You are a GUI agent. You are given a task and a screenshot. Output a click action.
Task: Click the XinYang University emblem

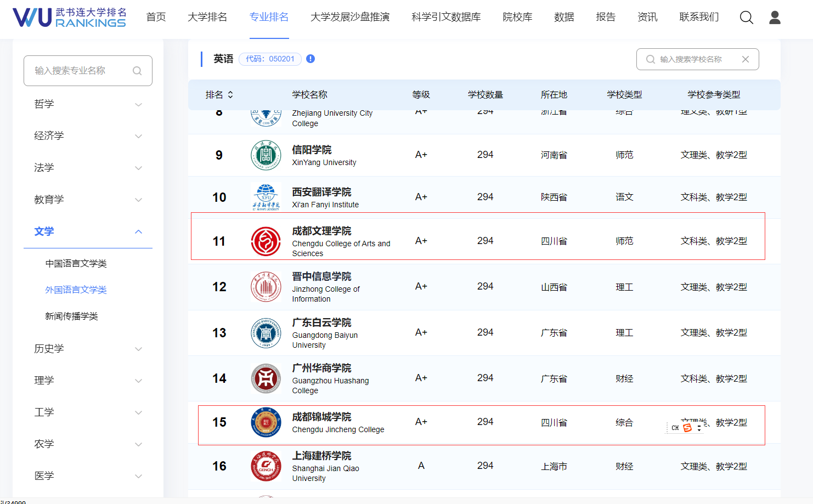(x=266, y=155)
